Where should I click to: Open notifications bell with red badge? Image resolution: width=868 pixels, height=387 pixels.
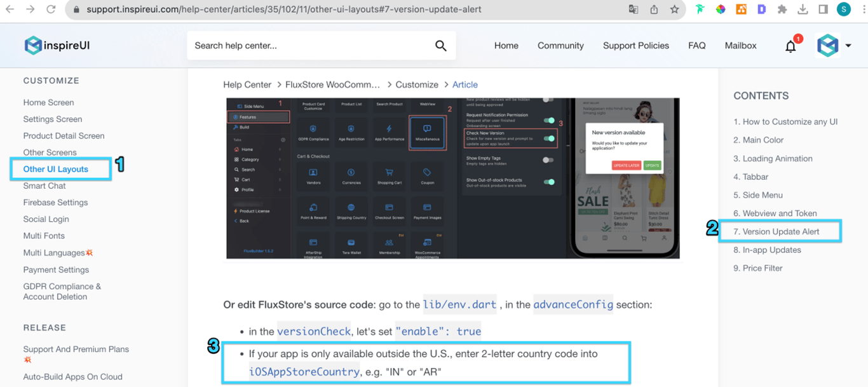(790, 46)
